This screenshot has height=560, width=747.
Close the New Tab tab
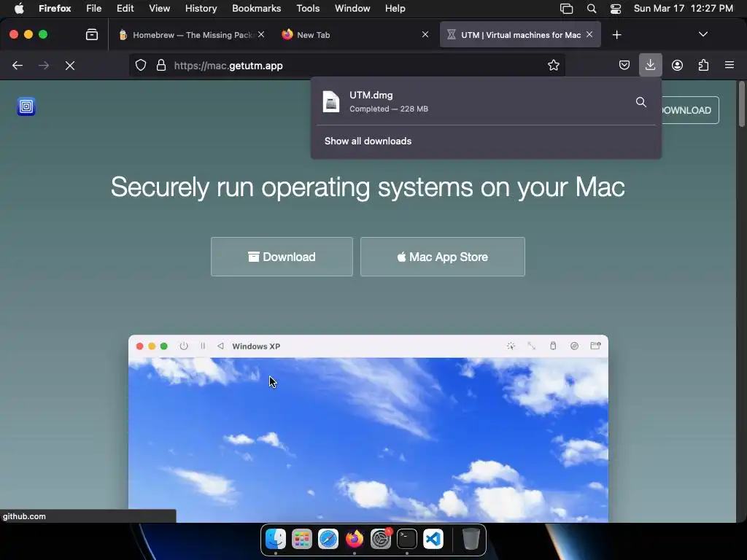click(425, 35)
